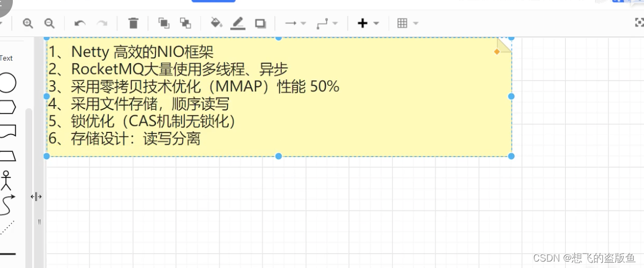
Task: Open the waypoints style dropdown
Action: (327, 23)
